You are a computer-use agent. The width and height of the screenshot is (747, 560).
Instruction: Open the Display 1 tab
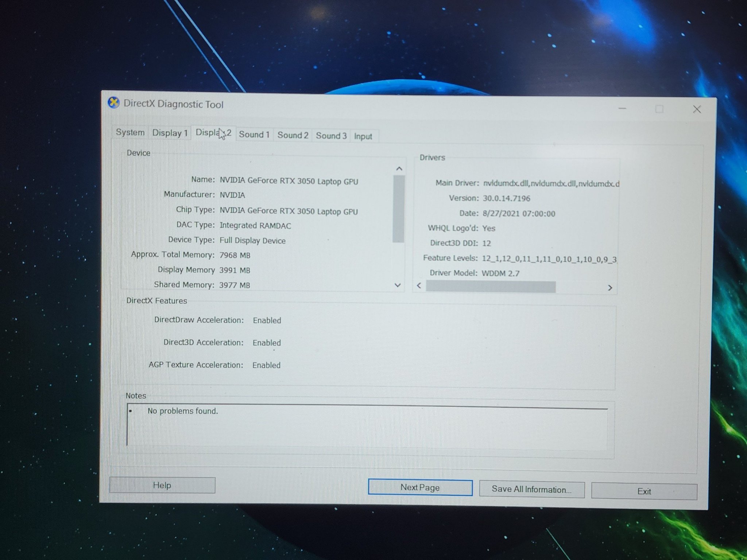pyautogui.click(x=170, y=133)
